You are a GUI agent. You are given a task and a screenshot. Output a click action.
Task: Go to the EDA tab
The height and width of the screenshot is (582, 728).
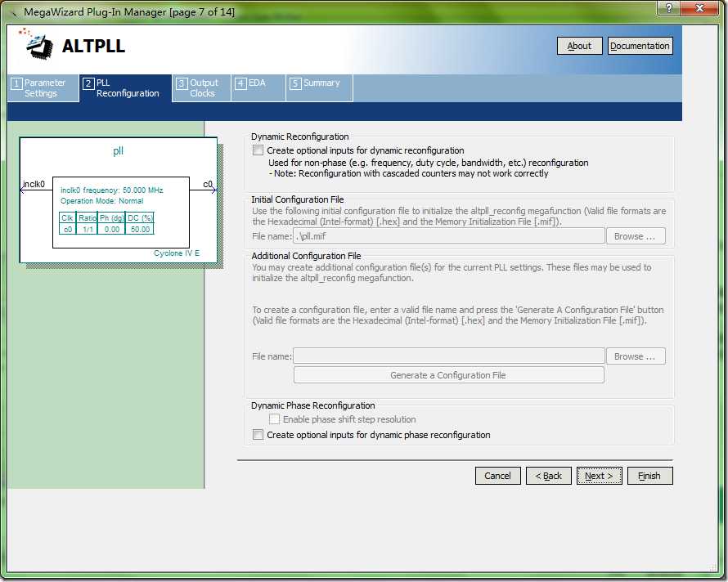click(258, 87)
